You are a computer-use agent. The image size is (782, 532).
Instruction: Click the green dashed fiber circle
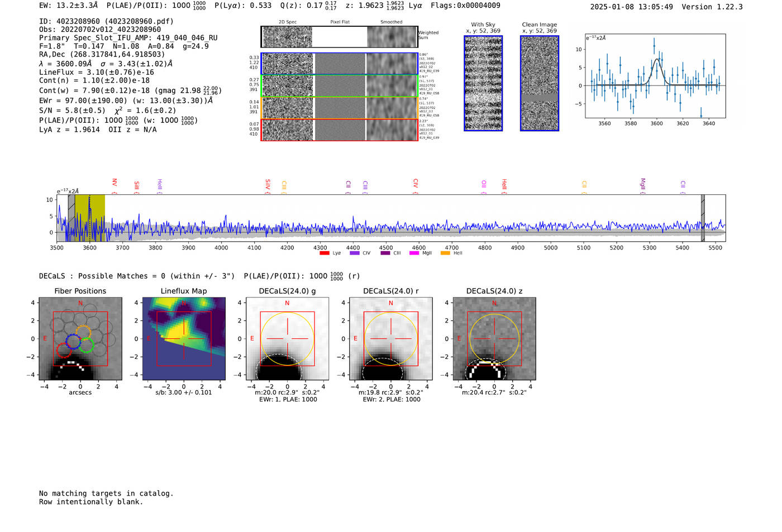coord(86,346)
